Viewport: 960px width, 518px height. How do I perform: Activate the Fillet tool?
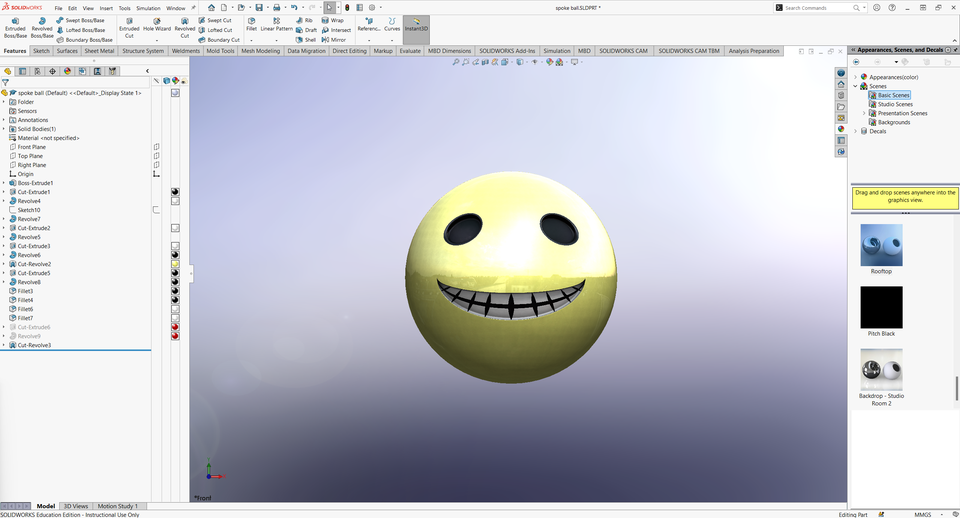click(x=252, y=23)
